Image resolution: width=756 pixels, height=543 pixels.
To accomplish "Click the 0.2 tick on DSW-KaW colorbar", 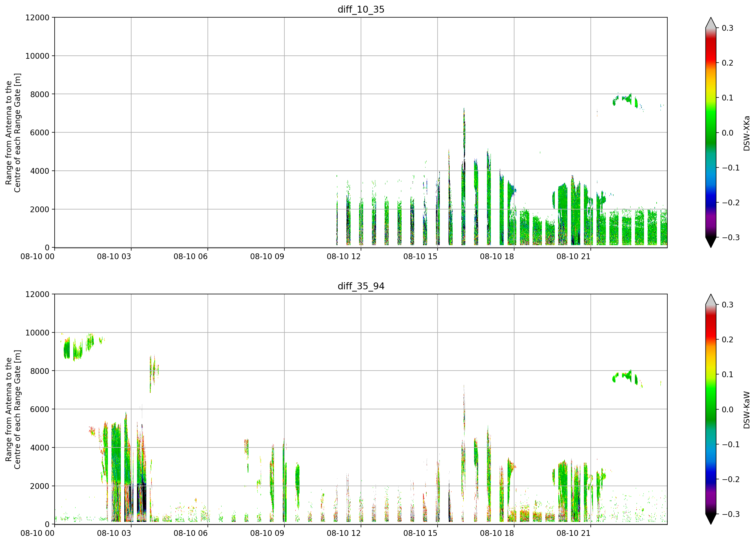I will pyautogui.click(x=727, y=340).
